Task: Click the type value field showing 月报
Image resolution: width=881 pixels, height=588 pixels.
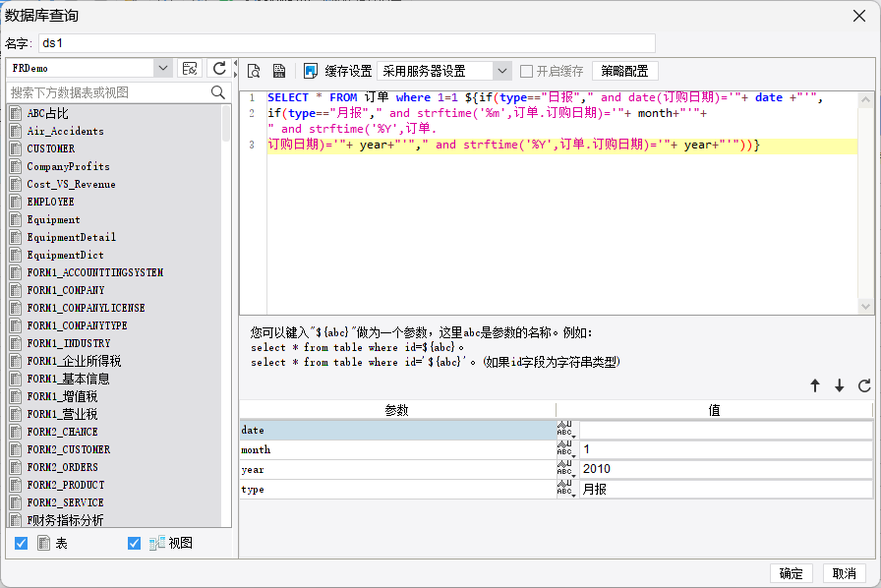Action: pyautogui.click(x=726, y=489)
